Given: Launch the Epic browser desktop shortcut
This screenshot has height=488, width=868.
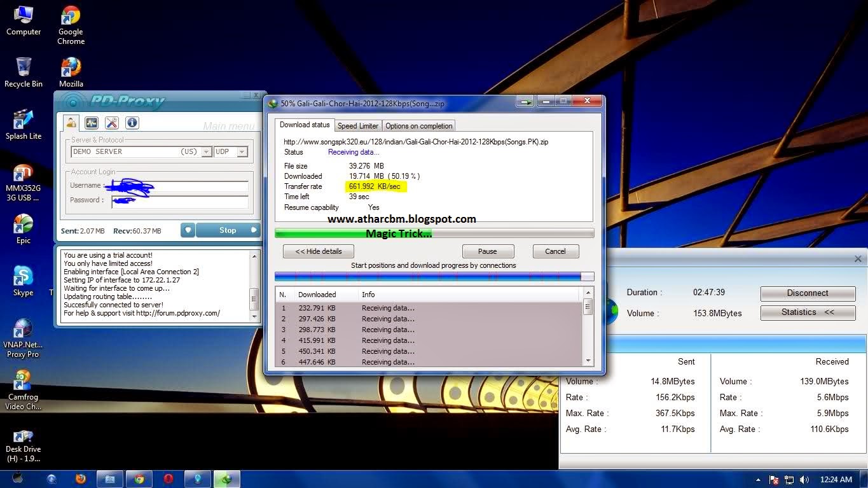Looking at the screenshot, I should click(24, 229).
